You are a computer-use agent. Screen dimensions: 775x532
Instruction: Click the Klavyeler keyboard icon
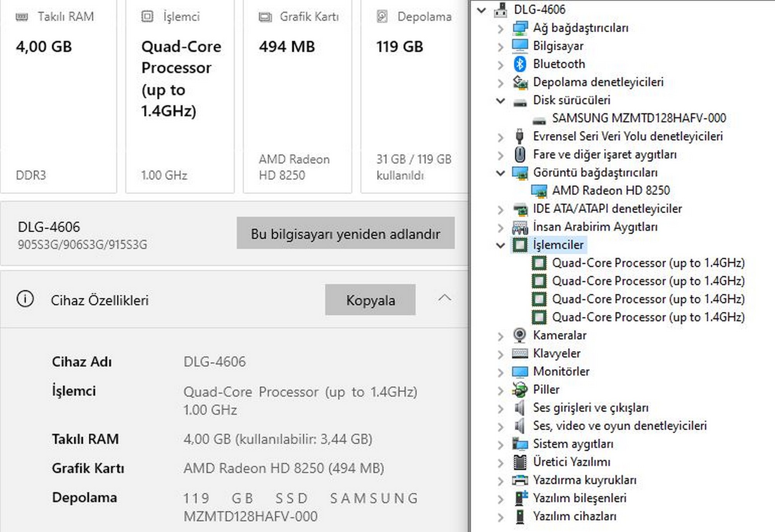pos(520,353)
